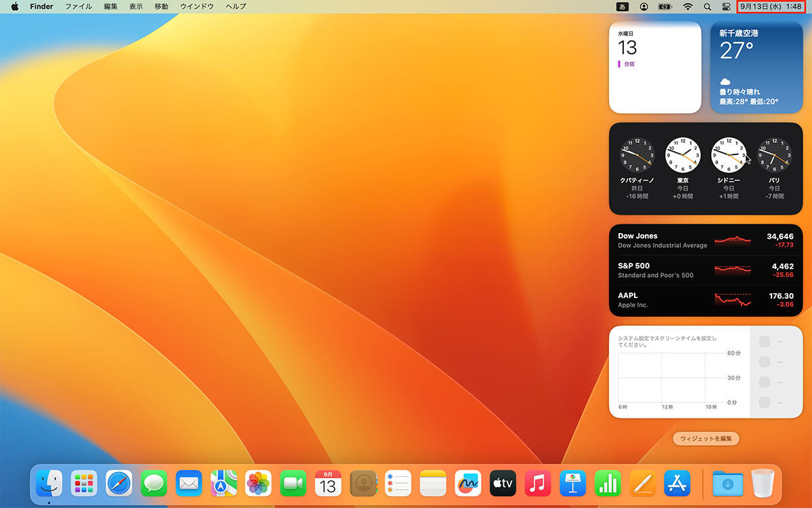The height and width of the screenshot is (508, 812).
Task: Click the screen time setup message
Action: pyautogui.click(x=667, y=341)
